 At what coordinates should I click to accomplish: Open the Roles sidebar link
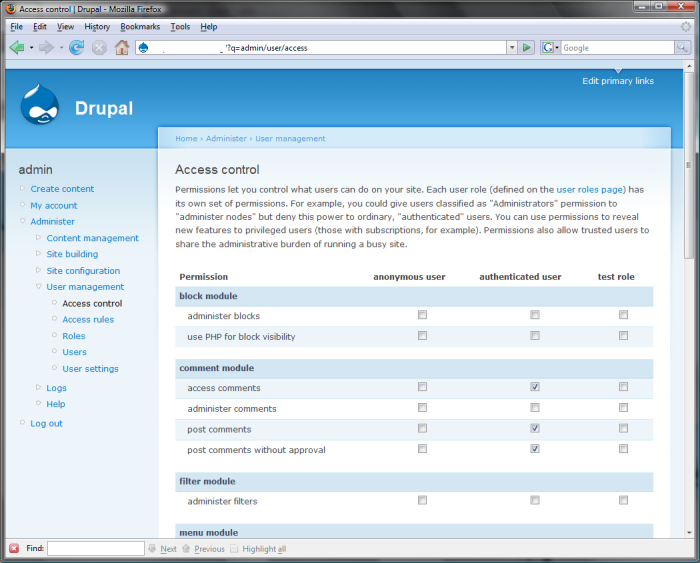pos(74,336)
